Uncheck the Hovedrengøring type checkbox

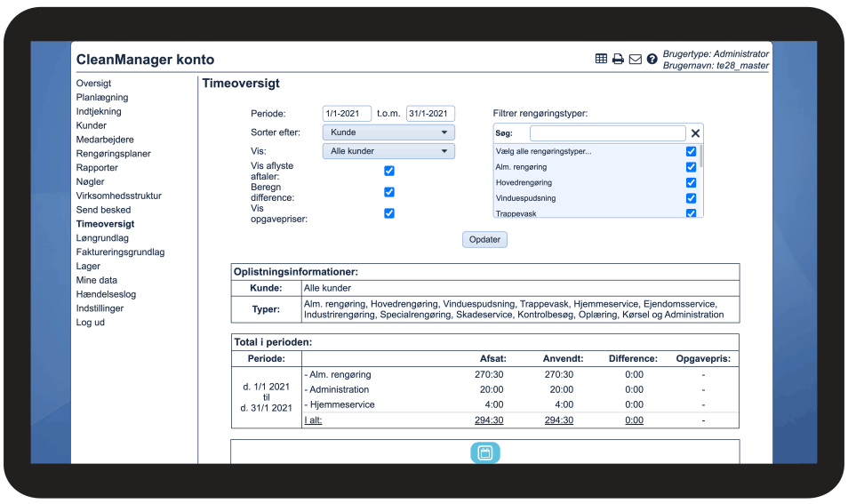click(691, 182)
